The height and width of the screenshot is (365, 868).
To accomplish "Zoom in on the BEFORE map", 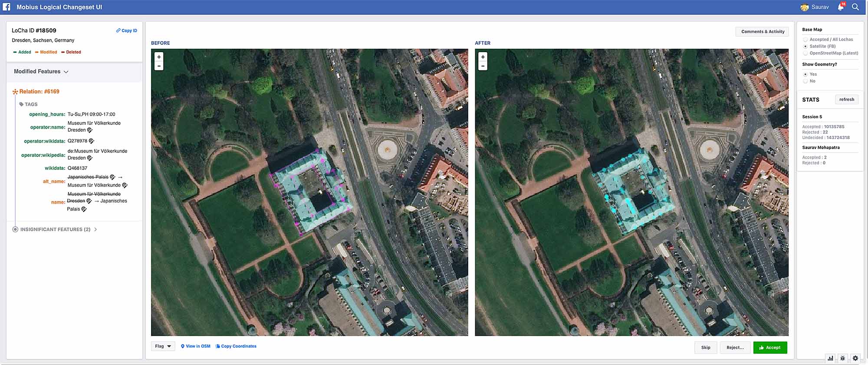I will pyautogui.click(x=159, y=57).
